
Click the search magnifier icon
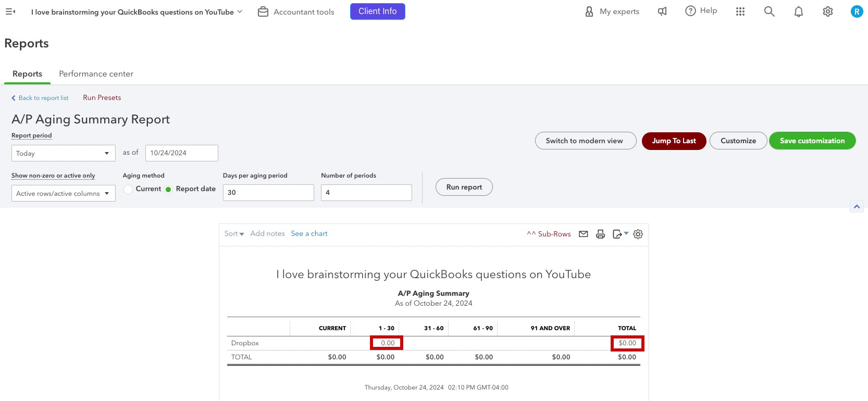[770, 11]
